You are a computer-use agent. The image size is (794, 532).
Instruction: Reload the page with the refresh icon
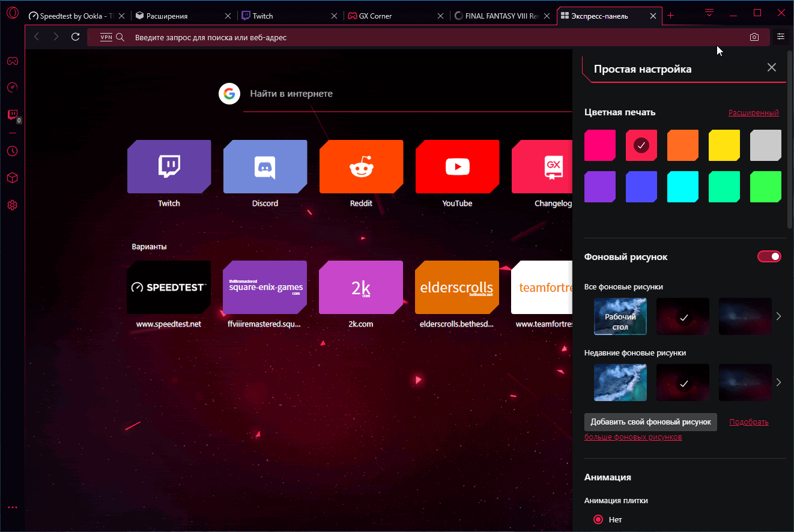click(75, 37)
